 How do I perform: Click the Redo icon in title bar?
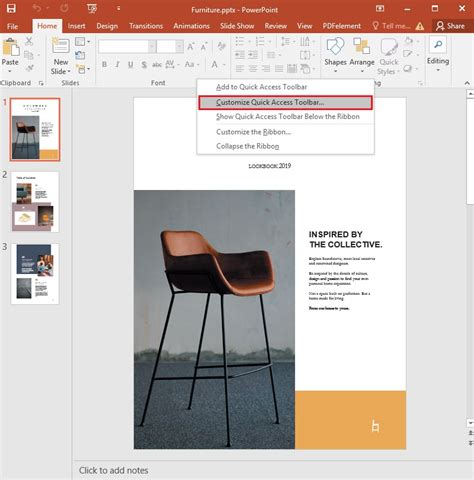click(x=64, y=8)
